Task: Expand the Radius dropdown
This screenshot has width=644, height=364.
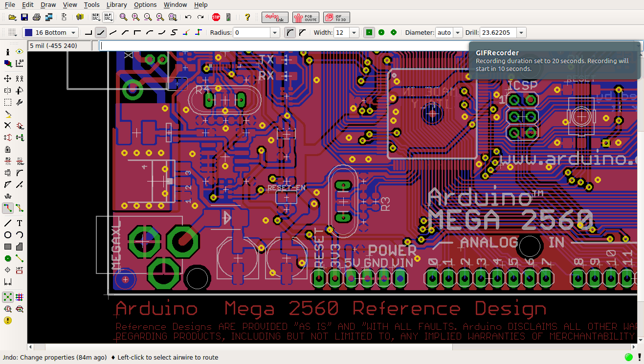Action: coord(275,33)
